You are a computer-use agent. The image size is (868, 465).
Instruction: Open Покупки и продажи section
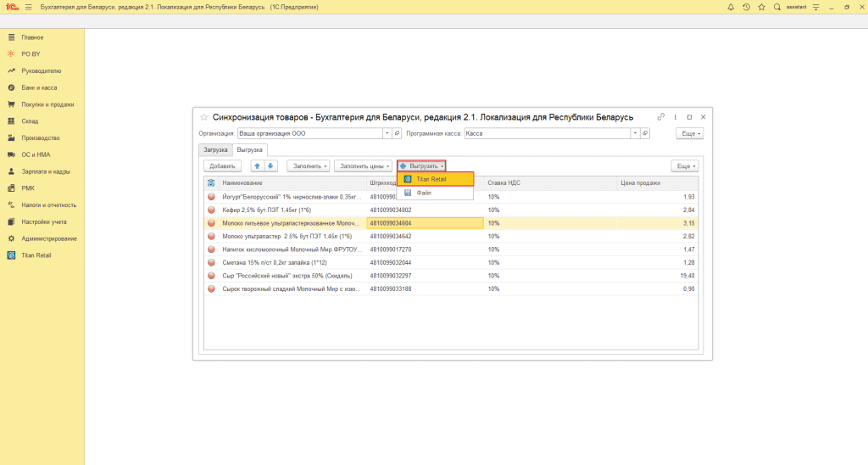pyautogui.click(x=47, y=104)
